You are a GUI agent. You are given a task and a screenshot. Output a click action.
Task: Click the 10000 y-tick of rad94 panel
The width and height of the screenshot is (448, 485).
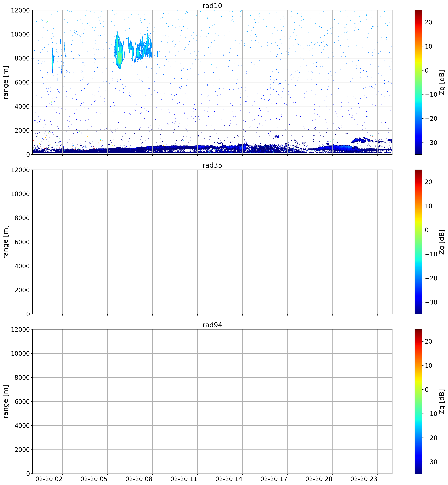click(x=20, y=353)
